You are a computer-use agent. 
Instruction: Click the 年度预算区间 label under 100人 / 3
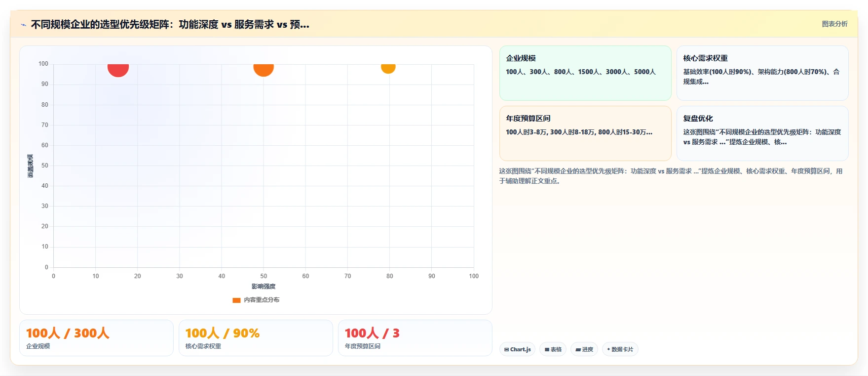[363, 346]
